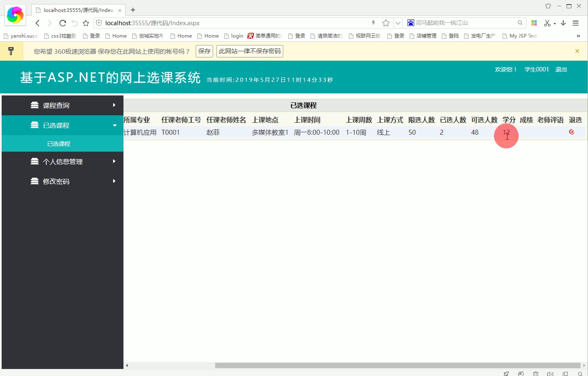Screen dimensions: 588x376
Task: Click the arrow beside 修改密码
Action: coord(114,181)
